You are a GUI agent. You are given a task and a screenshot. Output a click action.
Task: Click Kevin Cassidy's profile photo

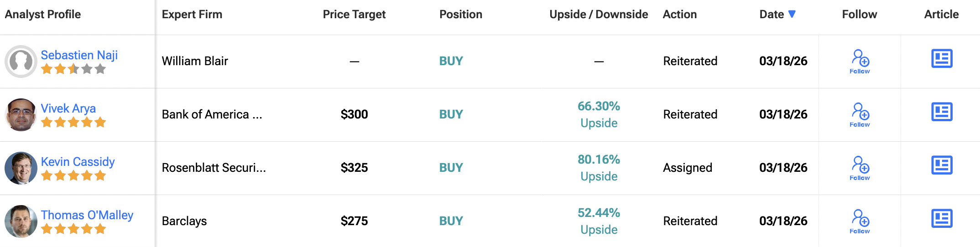click(21, 168)
